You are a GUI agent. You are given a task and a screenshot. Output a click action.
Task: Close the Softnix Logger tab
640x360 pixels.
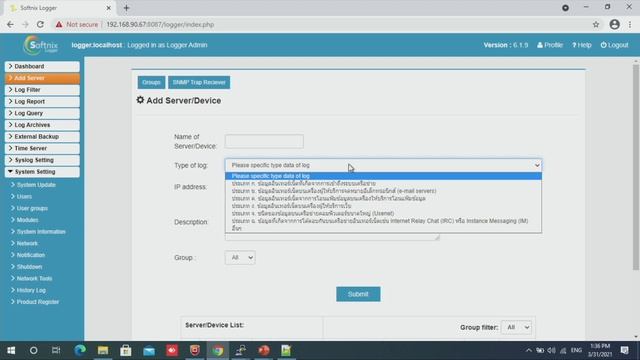click(109, 8)
